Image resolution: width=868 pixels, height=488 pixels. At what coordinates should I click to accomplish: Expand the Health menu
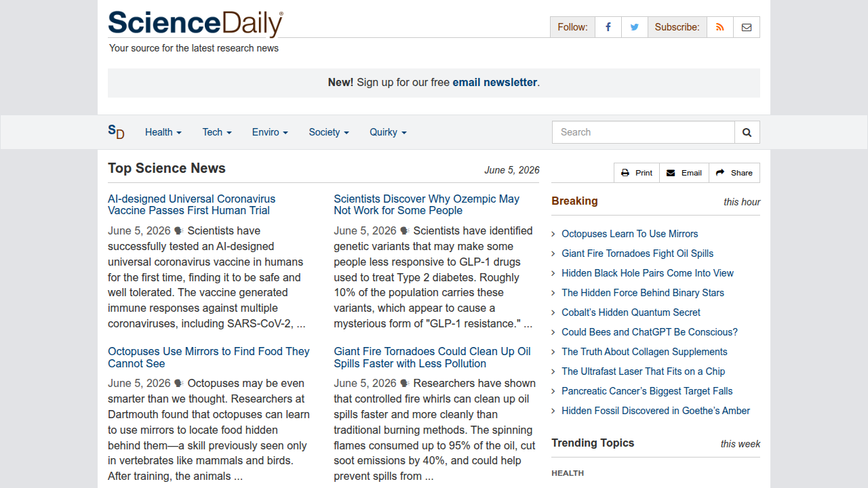pos(163,132)
